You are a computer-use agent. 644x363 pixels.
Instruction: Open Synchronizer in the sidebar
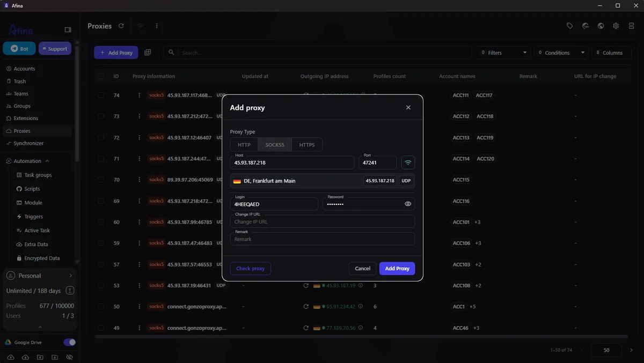pyautogui.click(x=36, y=143)
